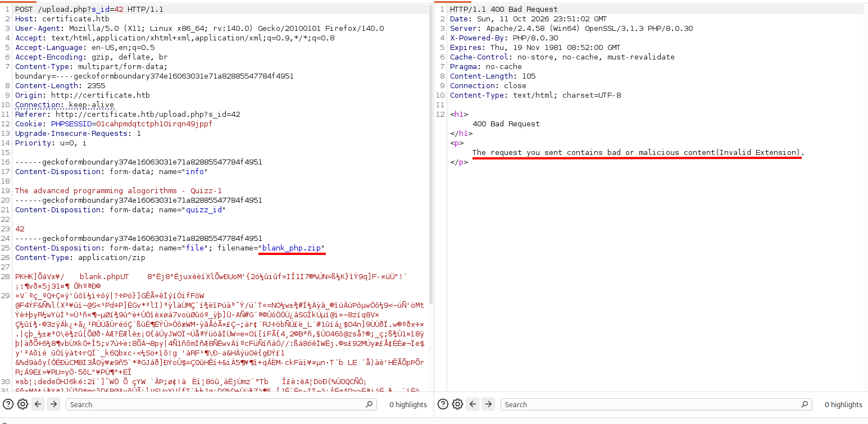The width and height of the screenshot is (868, 424).
Task: Click form-data name="info" disposition line
Action: (x=111, y=172)
